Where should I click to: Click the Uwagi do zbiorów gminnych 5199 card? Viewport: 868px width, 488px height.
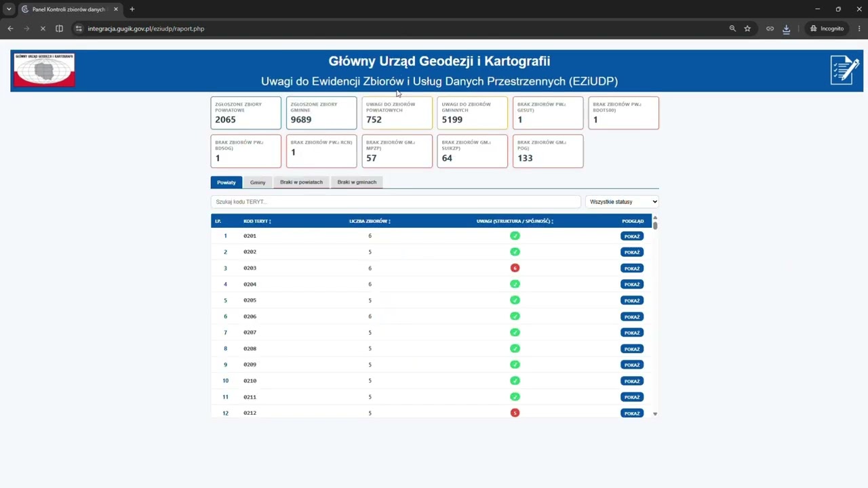click(473, 113)
